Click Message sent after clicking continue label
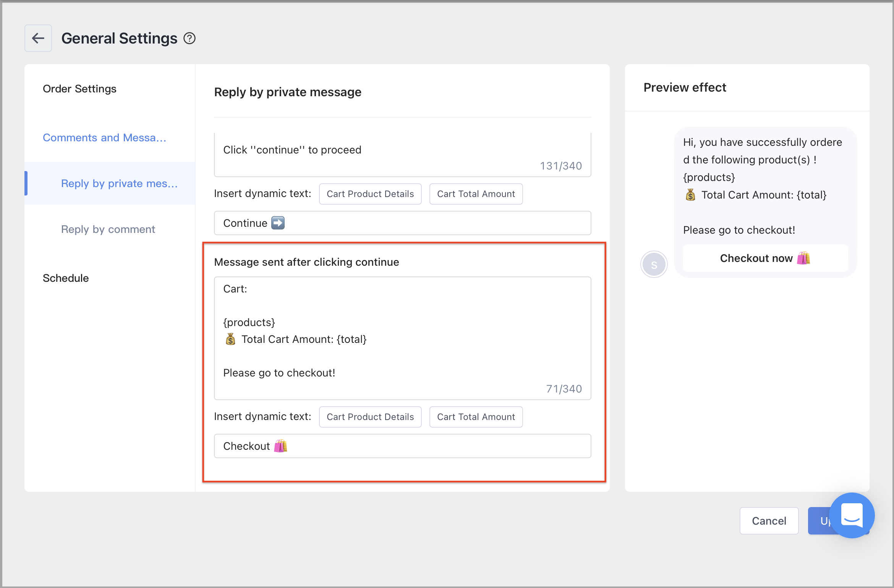 306,262
